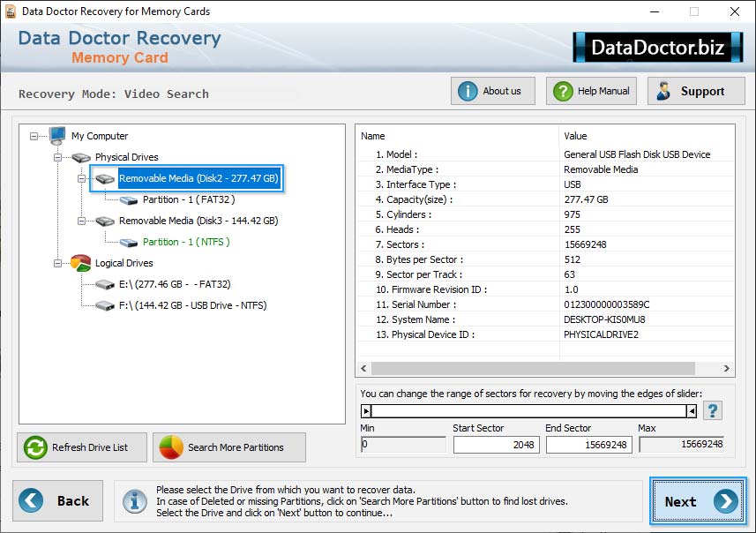This screenshot has width=756, height=533.
Task: Collapse the Disk3 Removable Media node
Action: pos(81,221)
